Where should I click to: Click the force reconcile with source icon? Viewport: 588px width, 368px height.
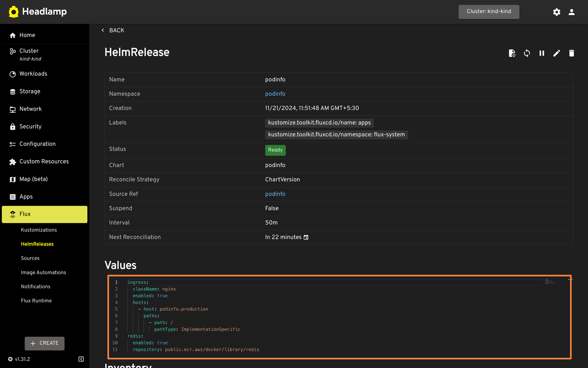tap(512, 53)
